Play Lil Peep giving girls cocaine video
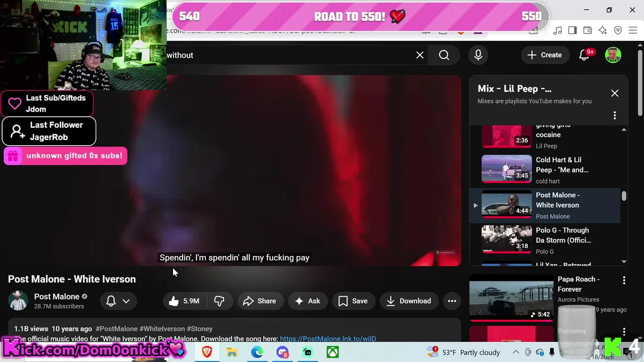Viewport: 644px width, 362px height. coord(507,136)
